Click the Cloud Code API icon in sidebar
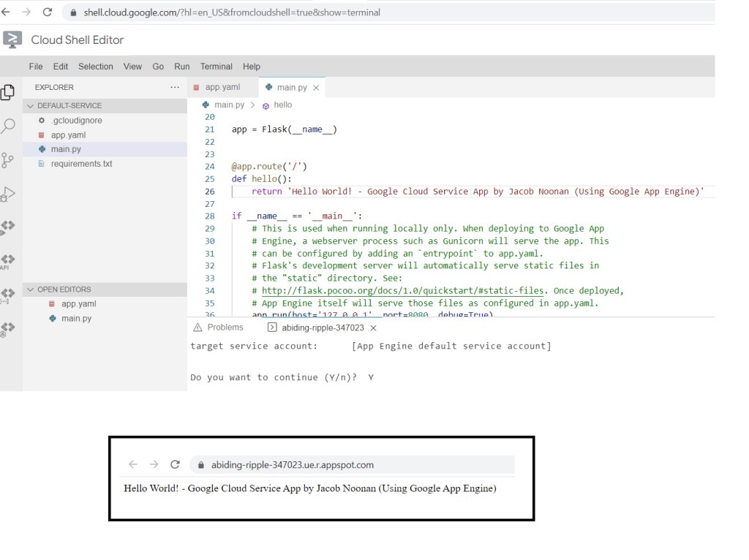 [7, 260]
